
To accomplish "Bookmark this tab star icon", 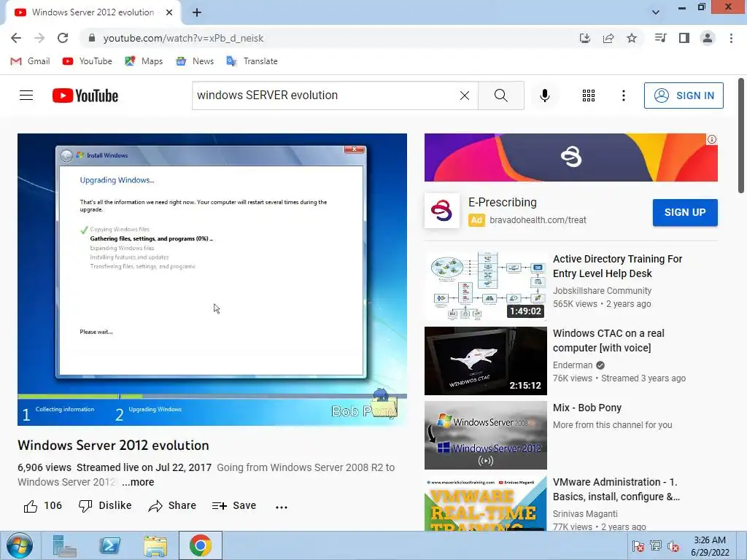I will coord(631,38).
